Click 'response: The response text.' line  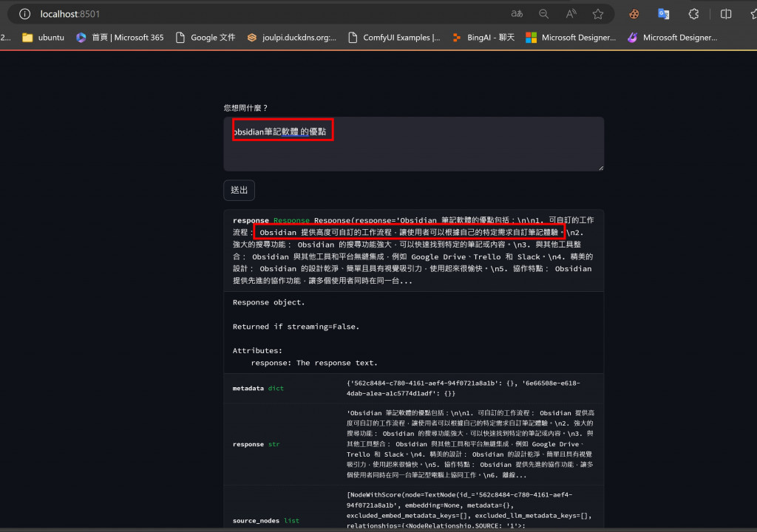pyautogui.click(x=314, y=363)
